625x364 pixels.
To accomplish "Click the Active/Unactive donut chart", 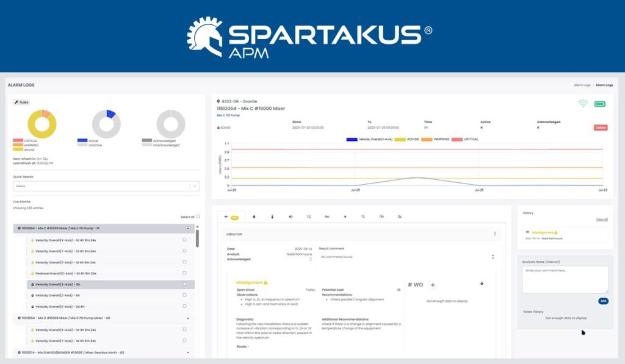I will pos(106,124).
